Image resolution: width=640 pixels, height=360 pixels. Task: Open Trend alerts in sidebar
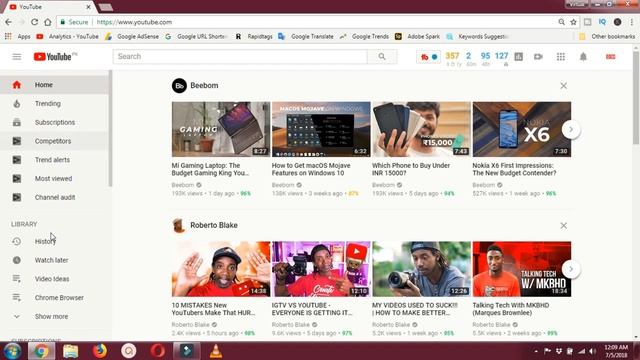[54, 160]
